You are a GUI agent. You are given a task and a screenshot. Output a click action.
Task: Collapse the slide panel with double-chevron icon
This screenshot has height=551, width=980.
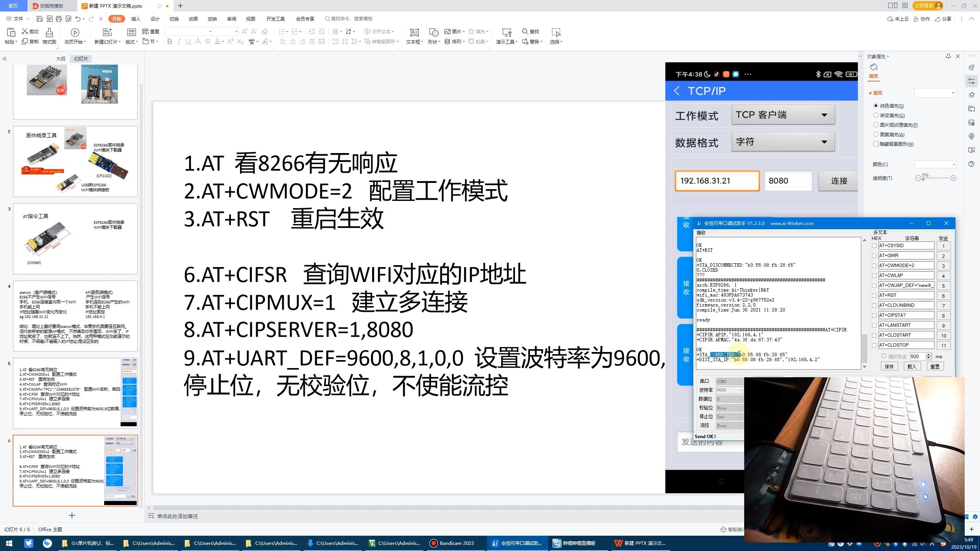click(x=5, y=59)
